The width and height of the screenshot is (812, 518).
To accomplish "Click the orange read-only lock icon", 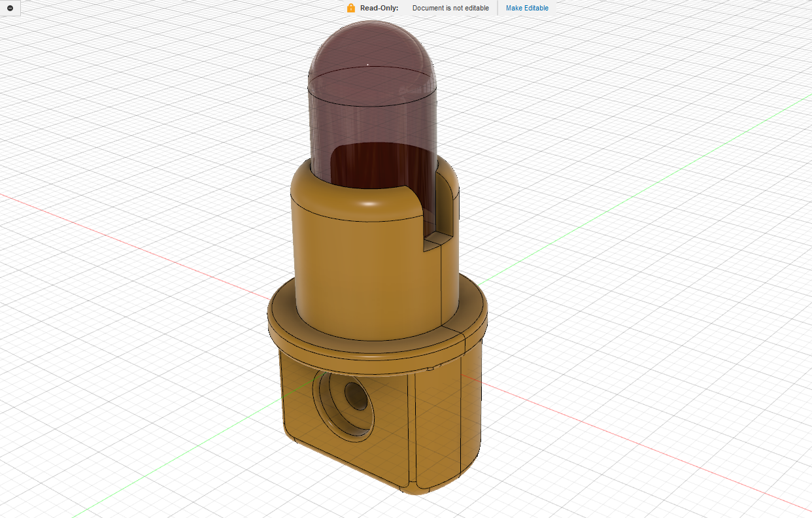I will 351,8.
